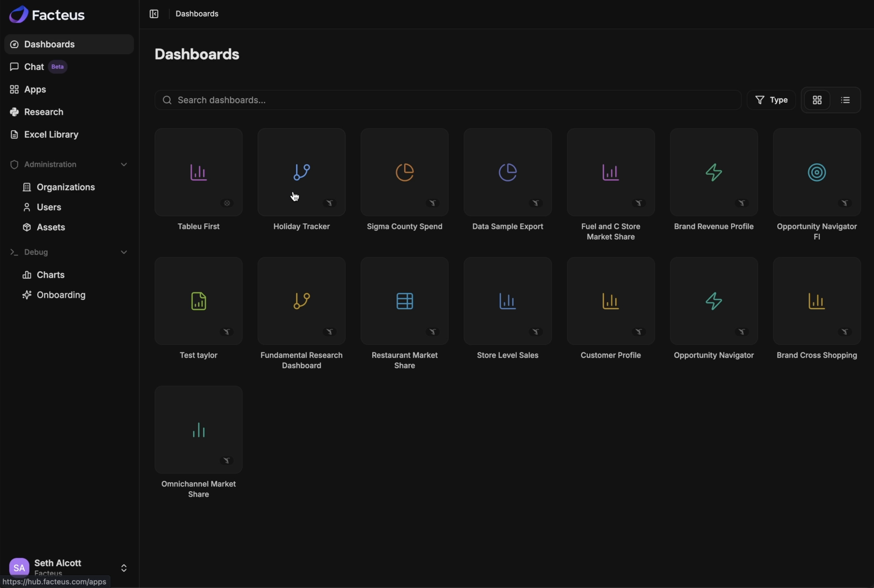The width and height of the screenshot is (874, 588).
Task: Open Restaurant Market Share table icon
Action: [404, 301]
